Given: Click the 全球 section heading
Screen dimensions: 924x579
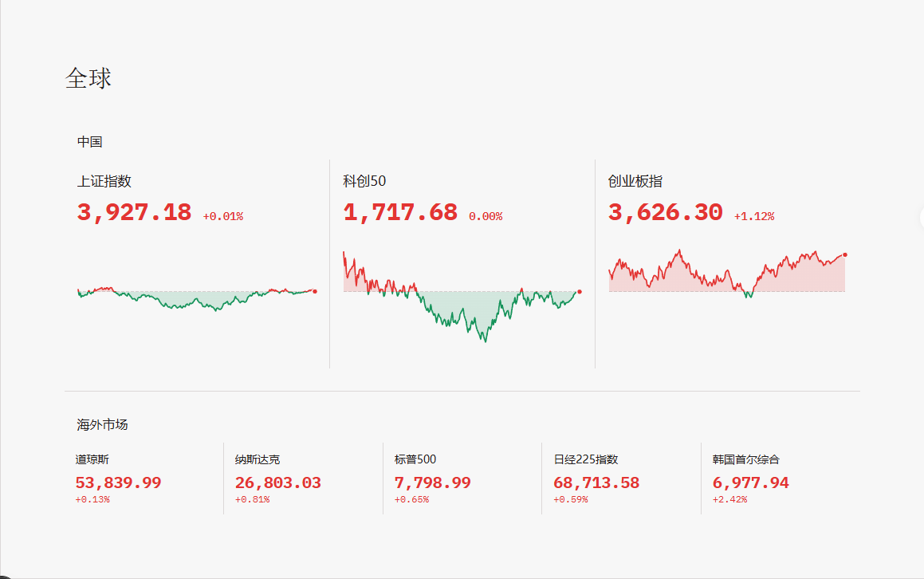Looking at the screenshot, I should click(x=88, y=78).
